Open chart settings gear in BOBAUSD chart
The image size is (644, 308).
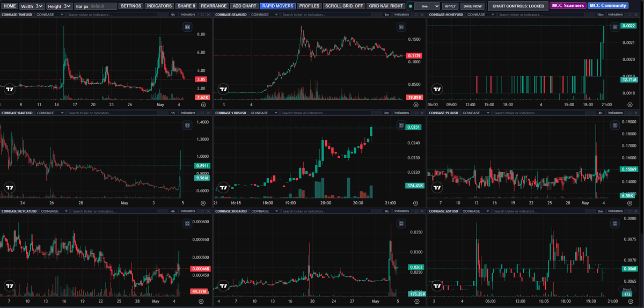416,302
